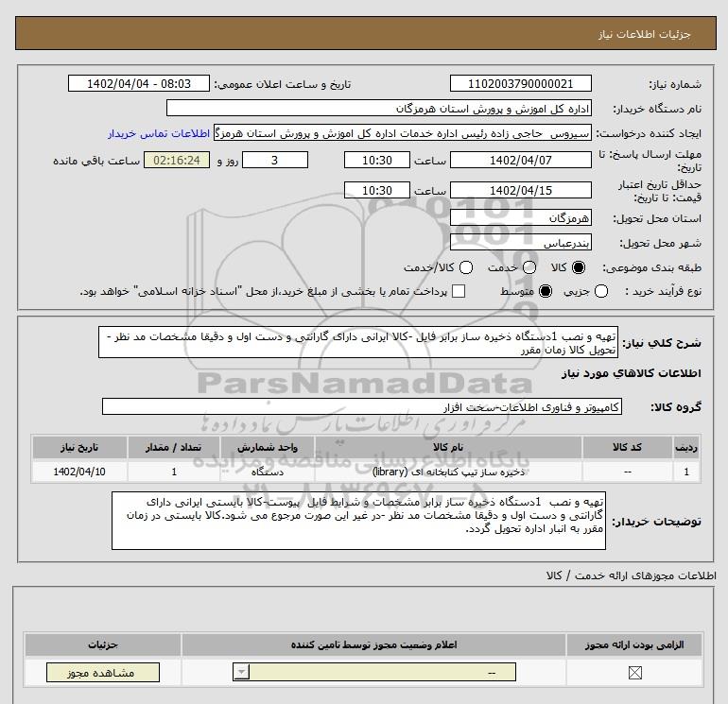Click the response deadline date 1402/04/07
Image resolution: width=728 pixels, height=704 pixels.
tap(520, 160)
